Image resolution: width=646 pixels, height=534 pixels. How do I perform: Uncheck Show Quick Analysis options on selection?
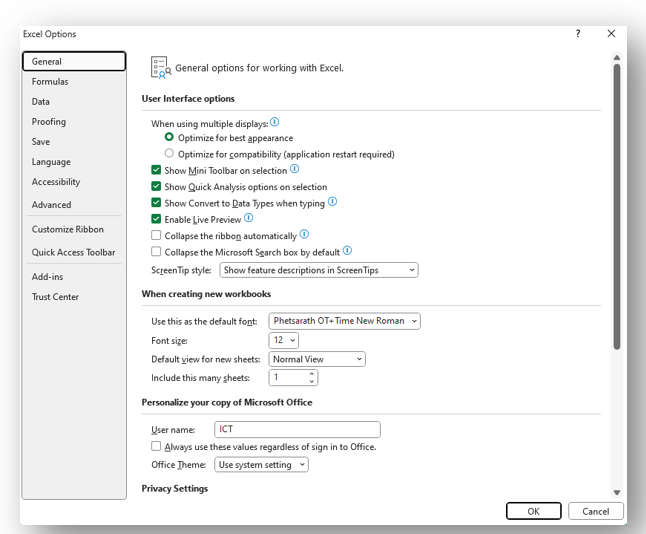click(x=156, y=187)
